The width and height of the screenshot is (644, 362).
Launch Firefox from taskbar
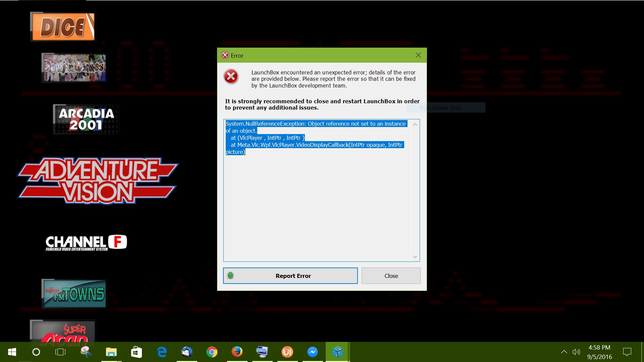click(237, 352)
